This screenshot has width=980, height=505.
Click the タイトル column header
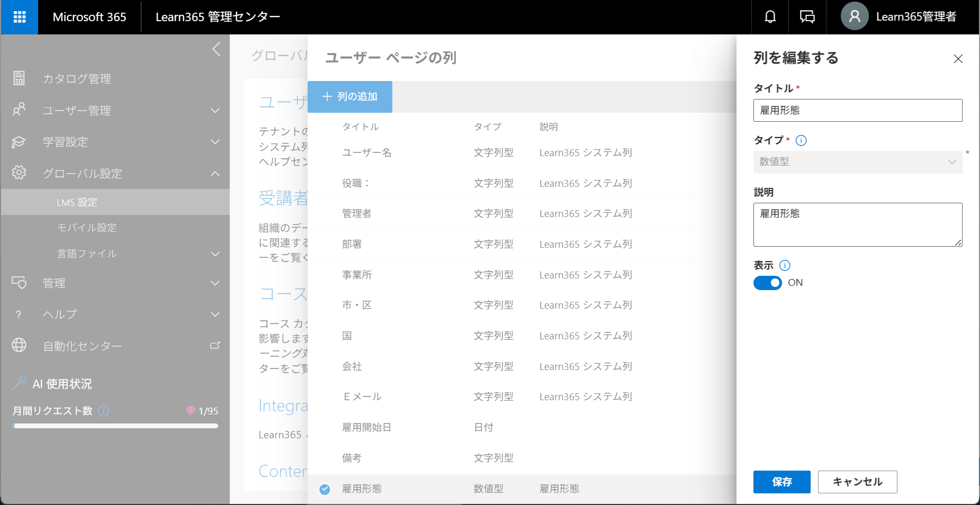point(360,127)
